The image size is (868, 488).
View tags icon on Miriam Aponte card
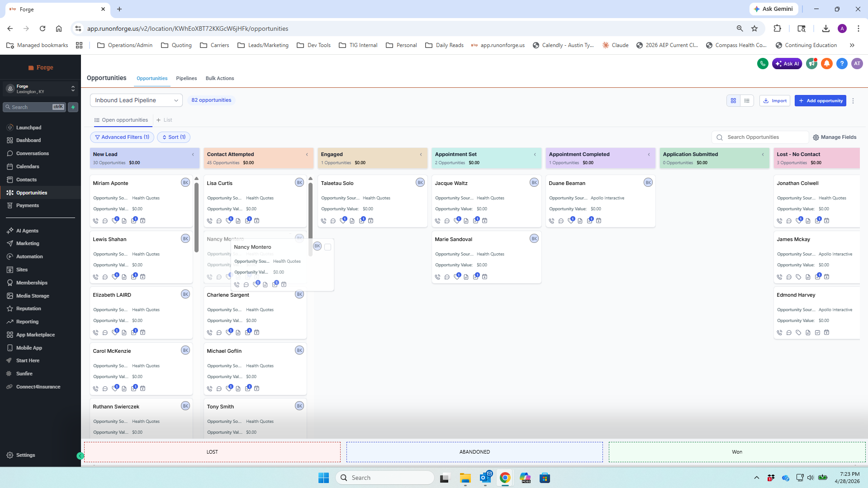coord(115,220)
